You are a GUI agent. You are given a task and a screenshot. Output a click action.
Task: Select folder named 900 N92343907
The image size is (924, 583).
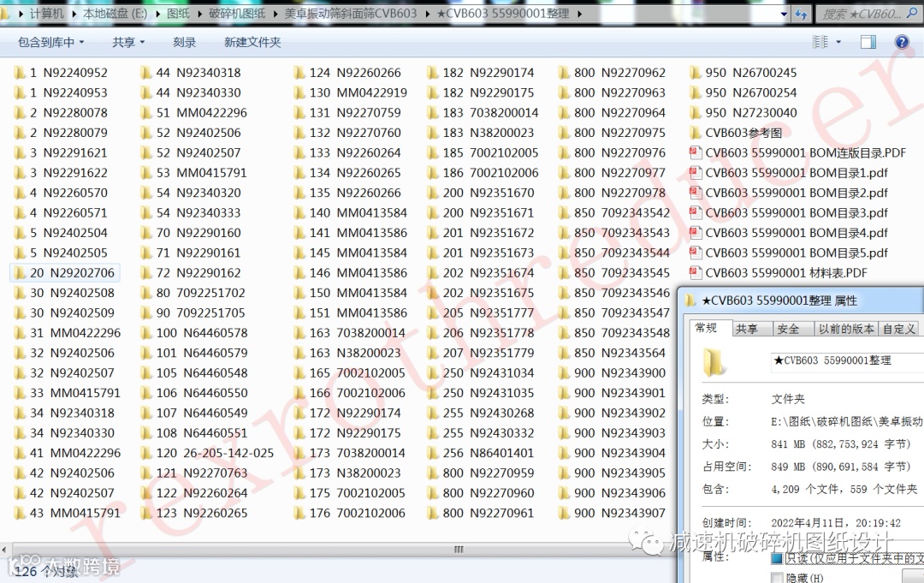tap(613, 514)
